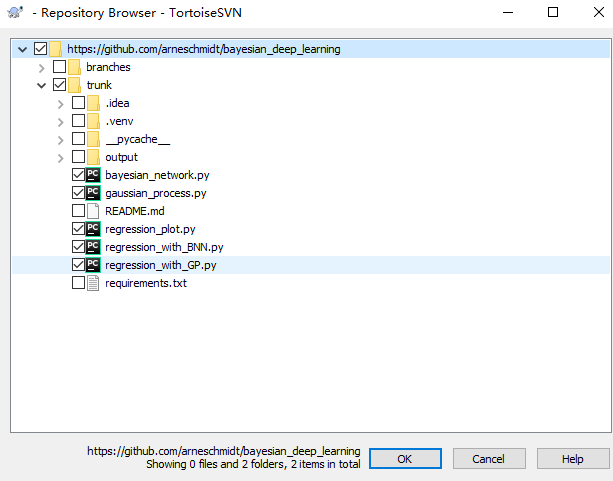Click the __pycache__ folder icon
Viewport: 613px width, 481px height.
(x=93, y=139)
